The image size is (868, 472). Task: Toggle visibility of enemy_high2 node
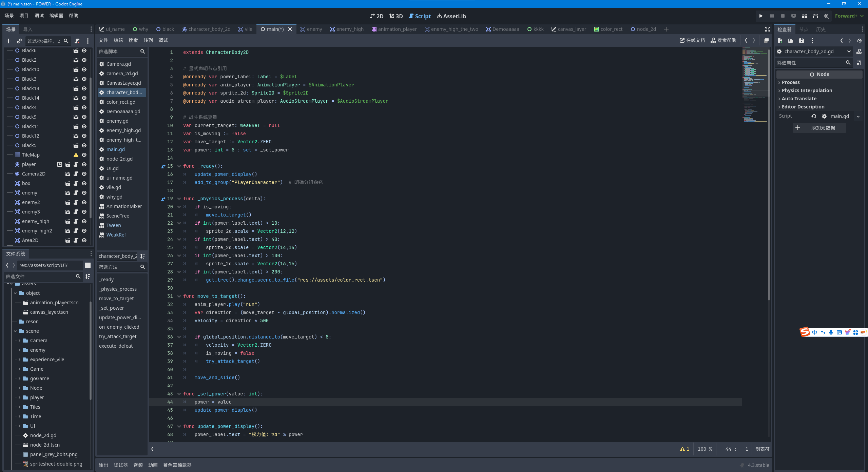[84, 231]
